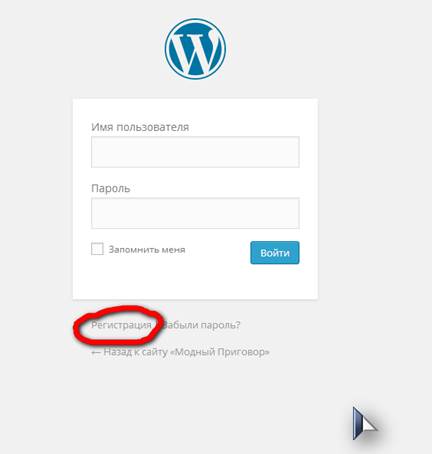Click the WordPress logo
Viewport: 432px width, 454px height.
195,49
